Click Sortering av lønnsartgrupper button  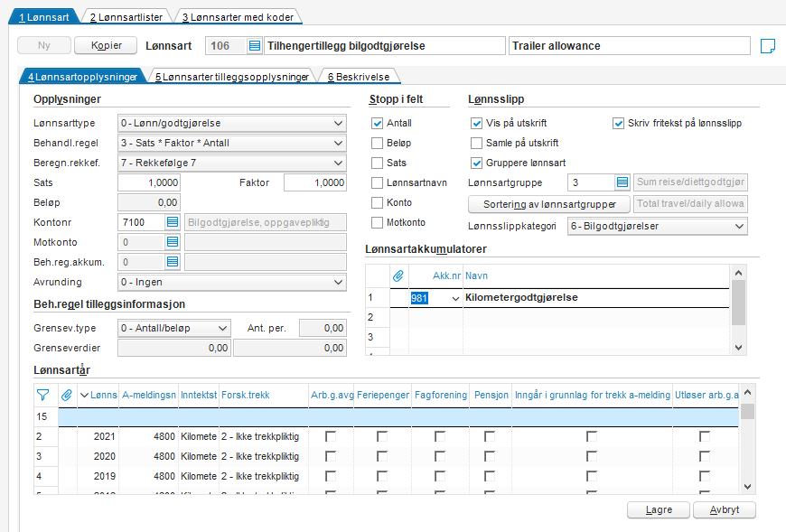pyautogui.click(x=549, y=204)
